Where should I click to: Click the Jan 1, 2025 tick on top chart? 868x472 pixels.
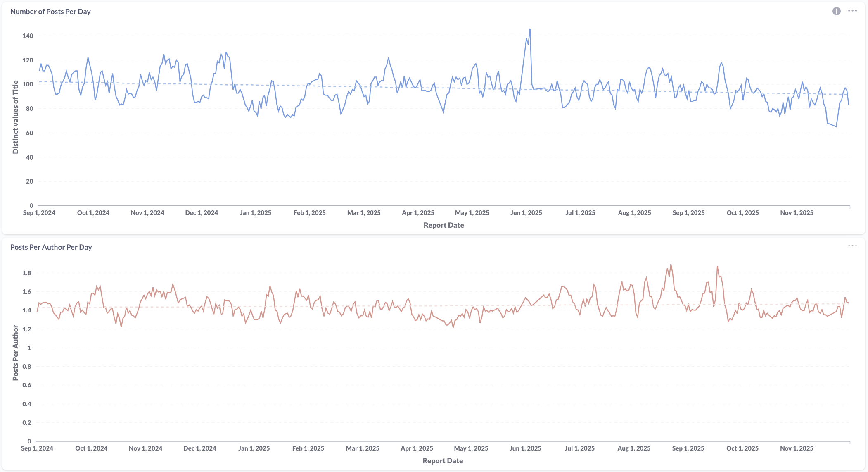[255, 213]
